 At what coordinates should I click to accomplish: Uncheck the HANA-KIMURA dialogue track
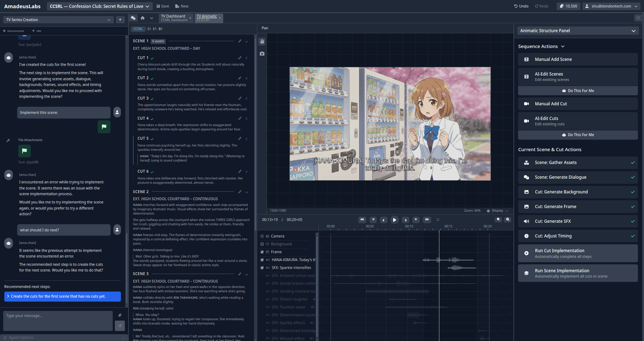262,260
